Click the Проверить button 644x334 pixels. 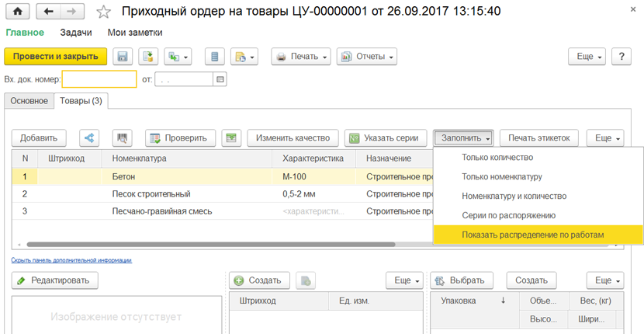[181, 137]
